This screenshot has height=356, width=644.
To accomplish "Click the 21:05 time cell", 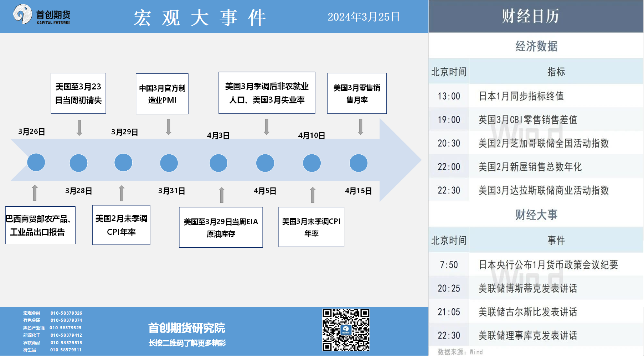I will [449, 311].
